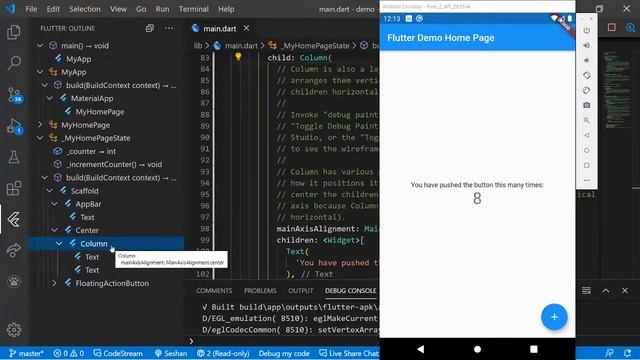The image size is (640, 360).
Task: Collapse the AppBar outline node
Action: (54, 204)
